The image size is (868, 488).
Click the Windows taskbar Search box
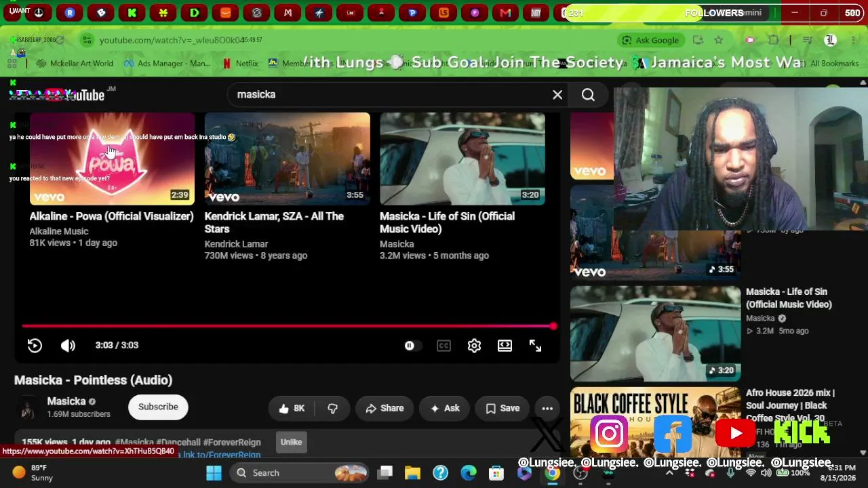300,472
